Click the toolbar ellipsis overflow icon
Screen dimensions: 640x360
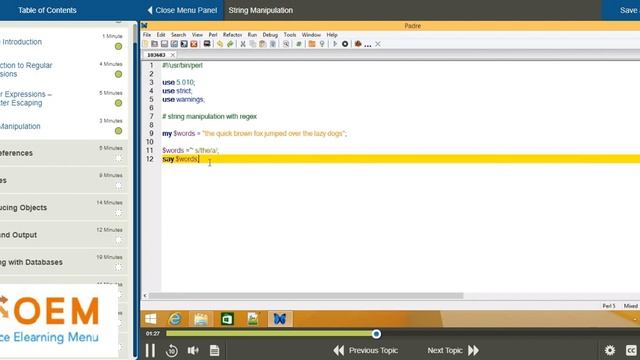(368, 45)
